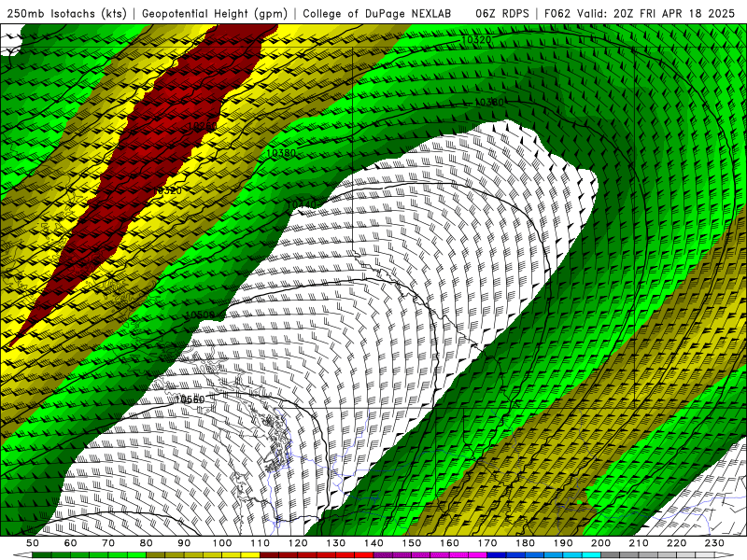Click the 150 kt colorbar label
The height and width of the screenshot is (560, 747).
coord(412,543)
